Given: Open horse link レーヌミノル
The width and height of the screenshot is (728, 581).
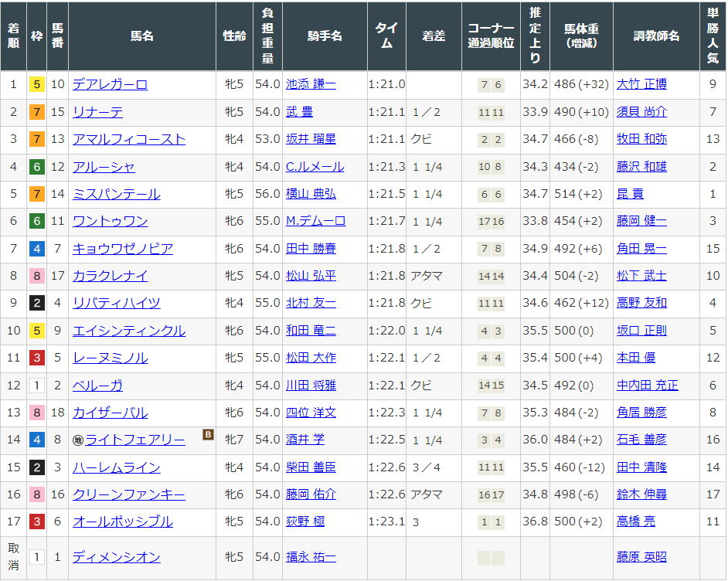Looking at the screenshot, I should (110, 358).
